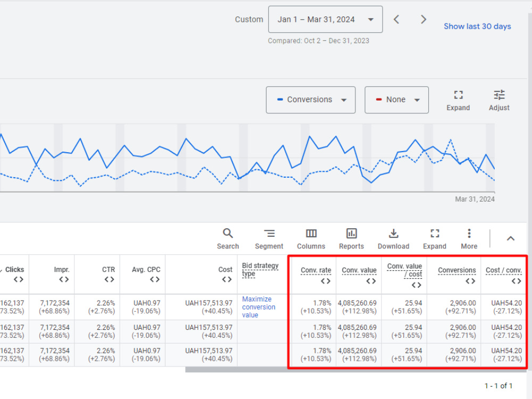Sort by the Conversions column header

point(456,270)
